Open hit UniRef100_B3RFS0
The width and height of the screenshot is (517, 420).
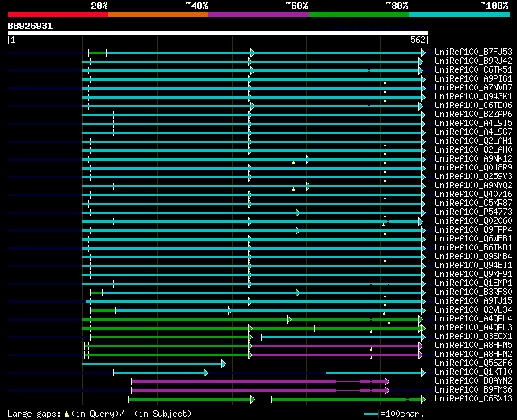[473, 292]
